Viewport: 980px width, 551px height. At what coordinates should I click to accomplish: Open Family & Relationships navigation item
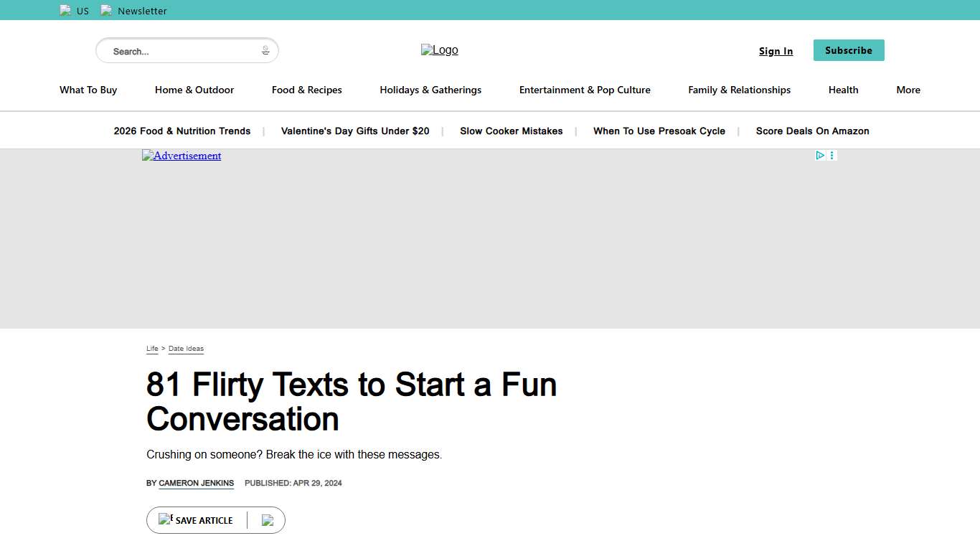pos(739,90)
